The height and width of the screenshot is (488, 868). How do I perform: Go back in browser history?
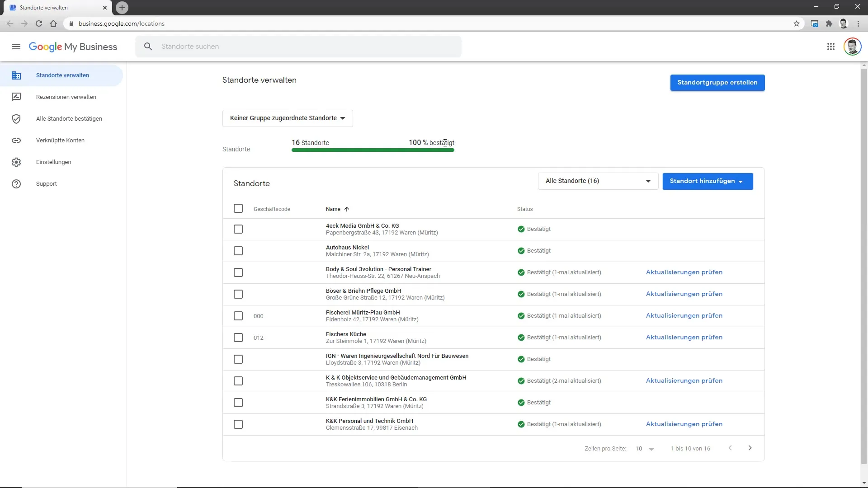point(10,23)
